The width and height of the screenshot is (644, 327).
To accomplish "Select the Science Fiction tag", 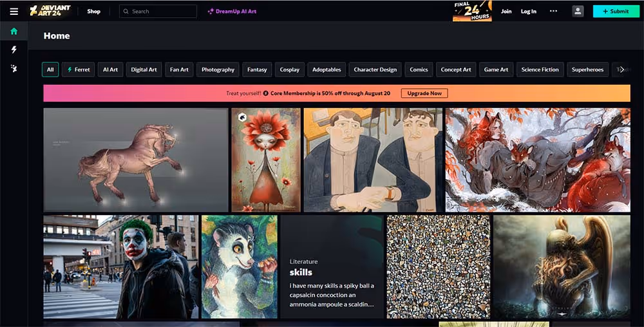I will (540, 70).
